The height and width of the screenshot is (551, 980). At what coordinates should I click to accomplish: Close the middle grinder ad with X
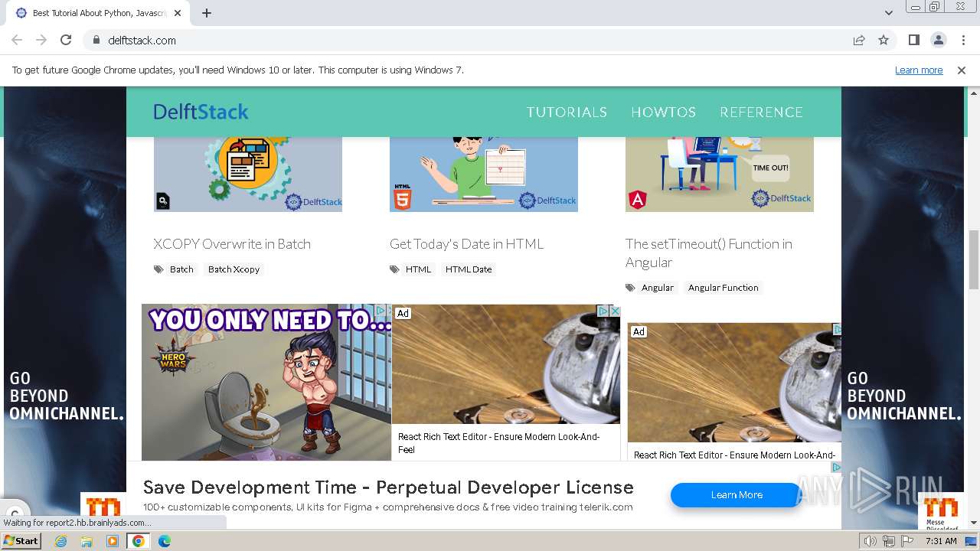tap(615, 311)
